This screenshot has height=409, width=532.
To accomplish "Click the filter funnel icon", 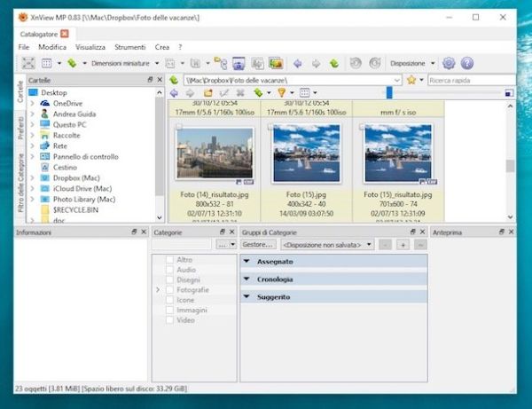I will (281, 92).
